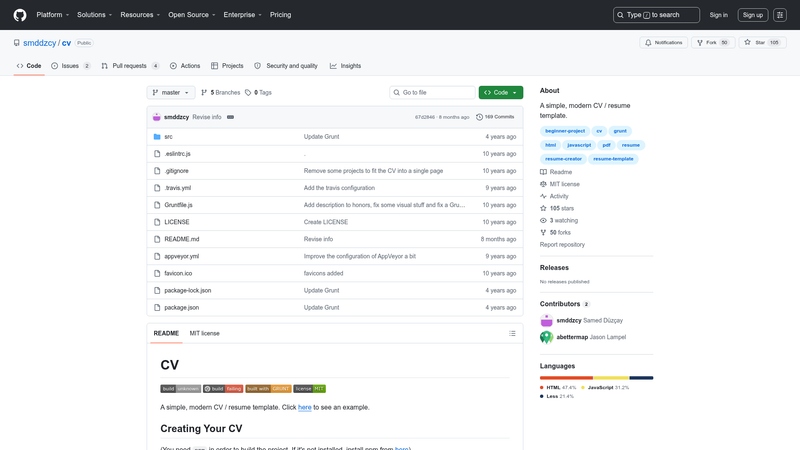Switch to the Security and quality tab

(x=286, y=66)
